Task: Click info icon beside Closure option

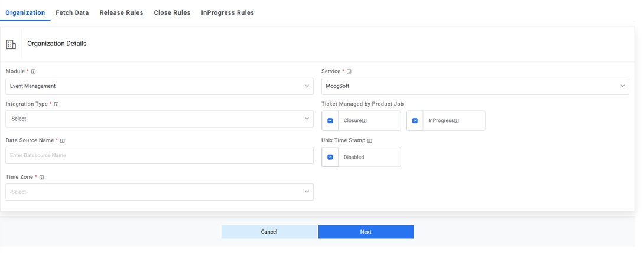Action: point(365,121)
